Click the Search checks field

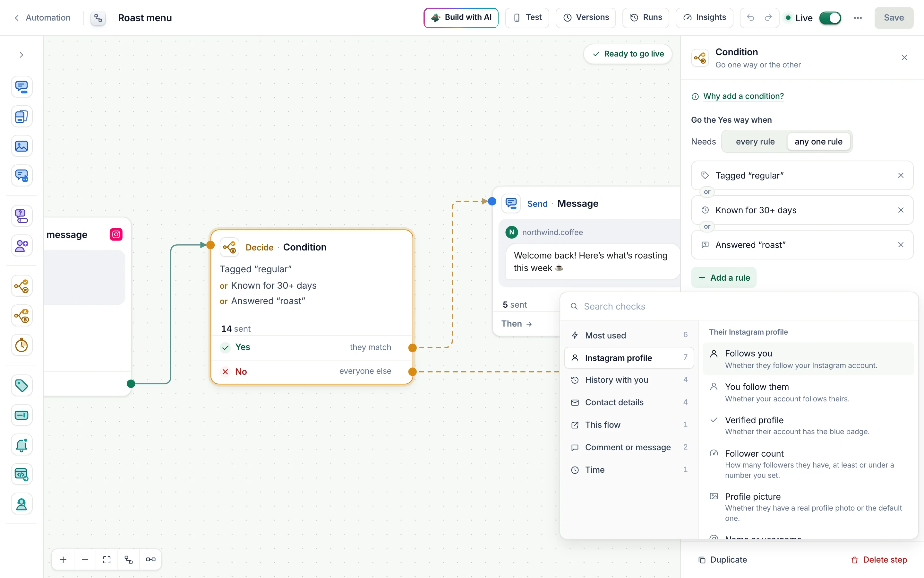pos(739,306)
